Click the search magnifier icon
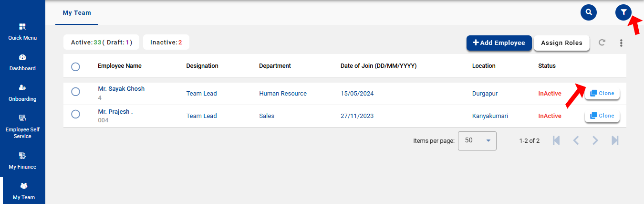644x204 pixels. pos(588,12)
